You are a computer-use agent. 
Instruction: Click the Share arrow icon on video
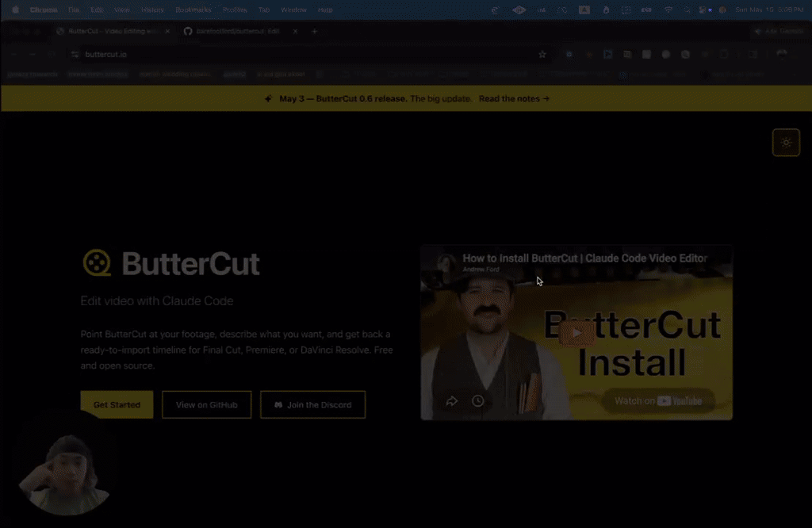pos(451,401)
